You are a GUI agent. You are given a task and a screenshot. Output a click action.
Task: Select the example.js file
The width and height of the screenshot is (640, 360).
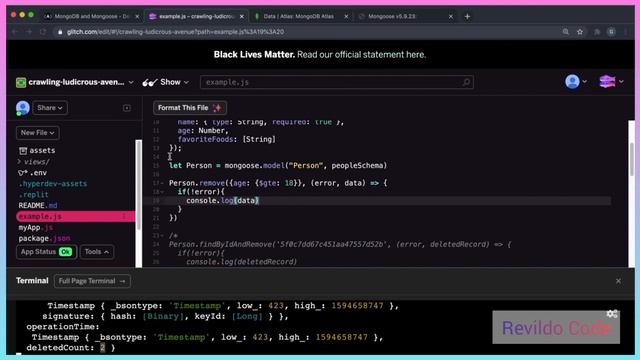[76, 216]
